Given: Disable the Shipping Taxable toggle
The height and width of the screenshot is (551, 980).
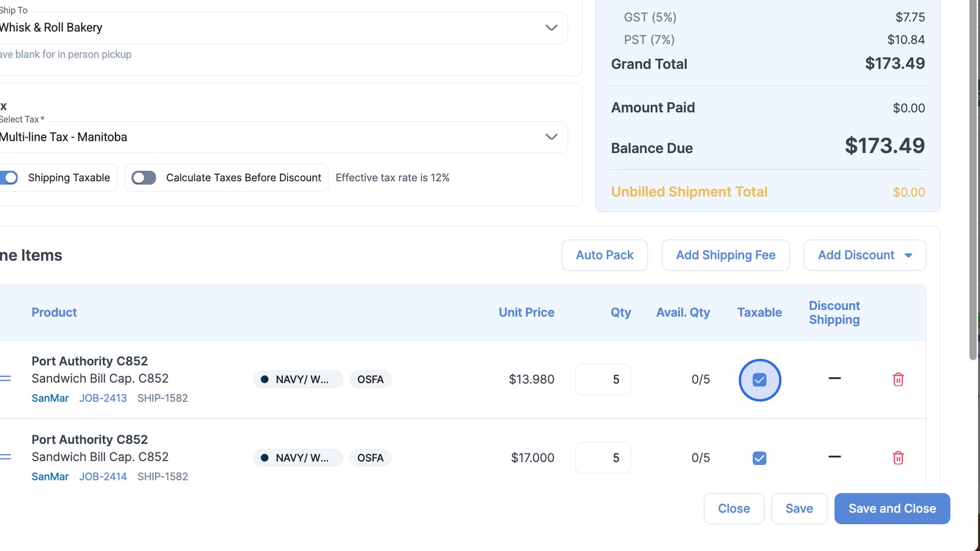Looking at the screenshot, I should coord(9,178).
